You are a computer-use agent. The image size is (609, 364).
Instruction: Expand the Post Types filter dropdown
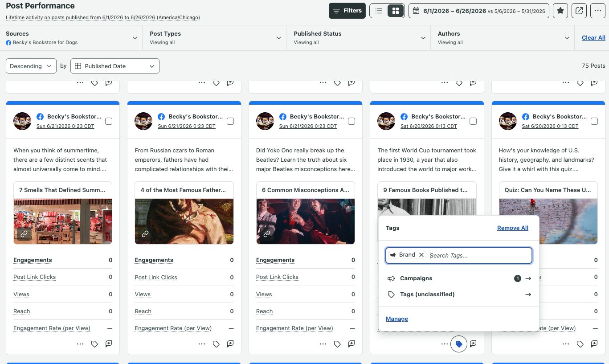click(x=215, y=38)
